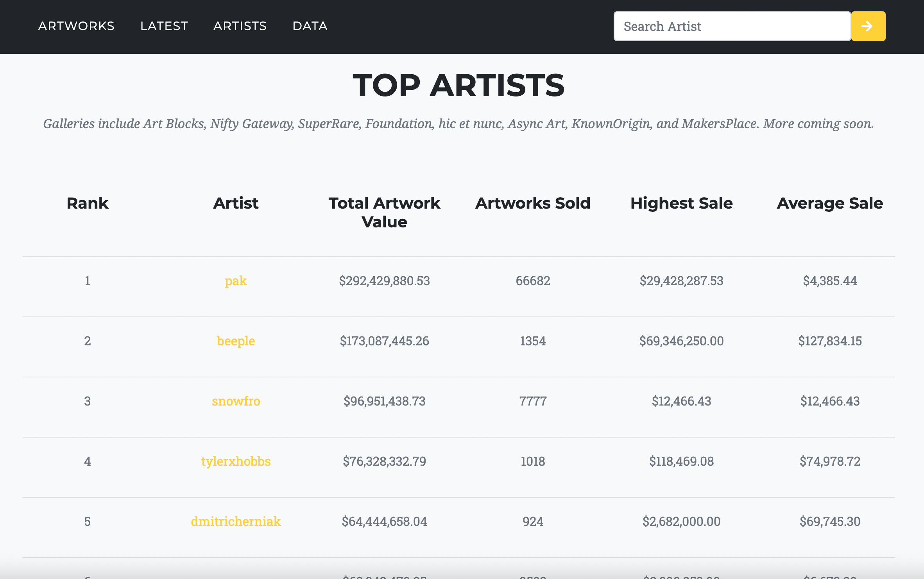Click highest sale $118,469.08
Screen dimensions: 924x579
pos(681,461)
